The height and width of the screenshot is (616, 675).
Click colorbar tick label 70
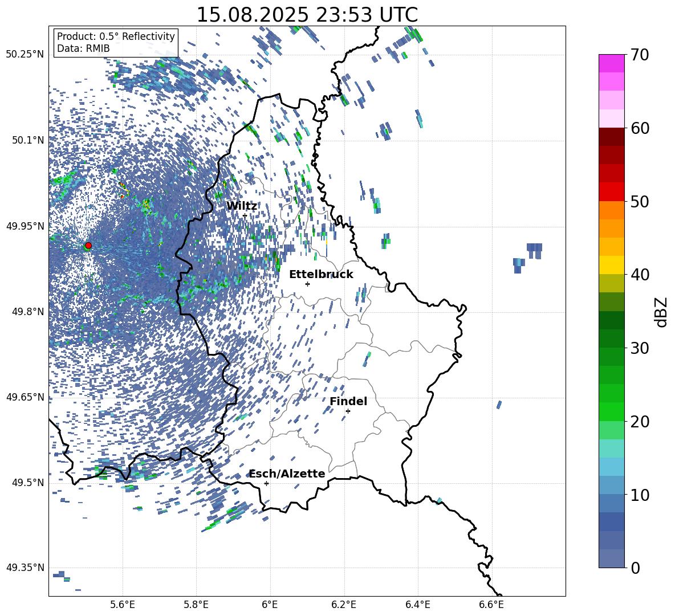(640, 55)
